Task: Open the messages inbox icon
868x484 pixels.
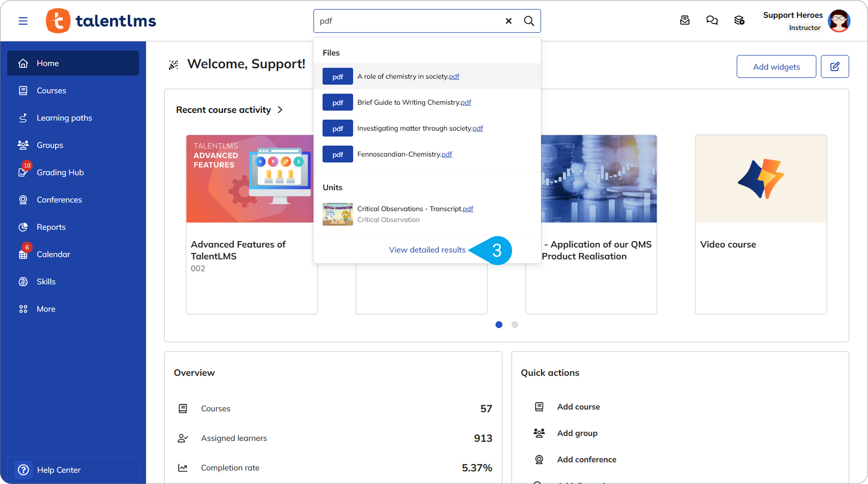Action: pyautogui.click(x=685, y=20)
